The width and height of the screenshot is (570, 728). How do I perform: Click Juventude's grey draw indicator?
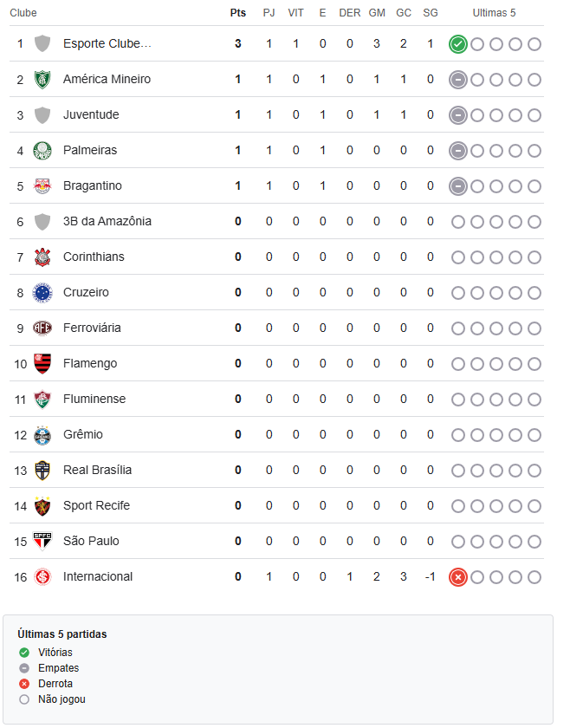pos(457,115)
